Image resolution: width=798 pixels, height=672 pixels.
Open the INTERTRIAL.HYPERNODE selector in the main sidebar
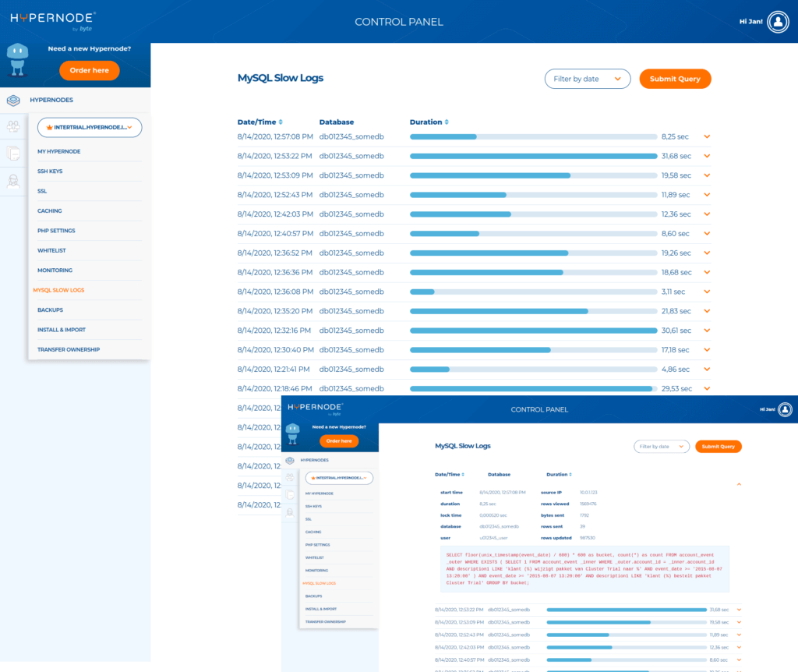pyautogui.click(x=90, y=127)
